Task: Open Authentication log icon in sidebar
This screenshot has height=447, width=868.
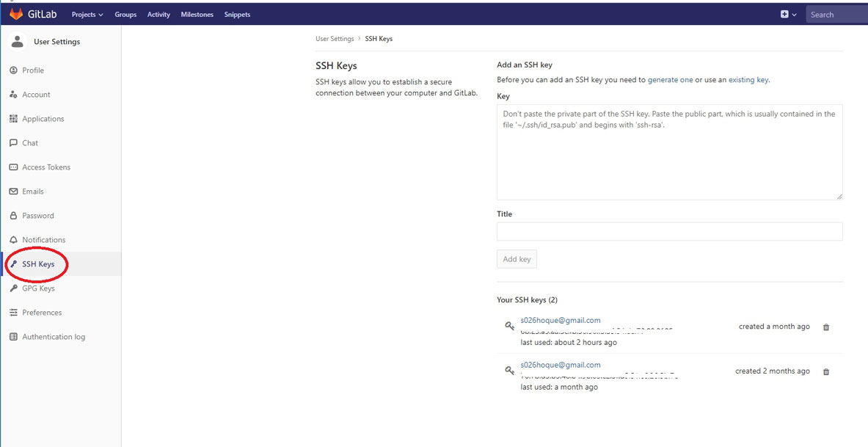Action: coord(14,337)
